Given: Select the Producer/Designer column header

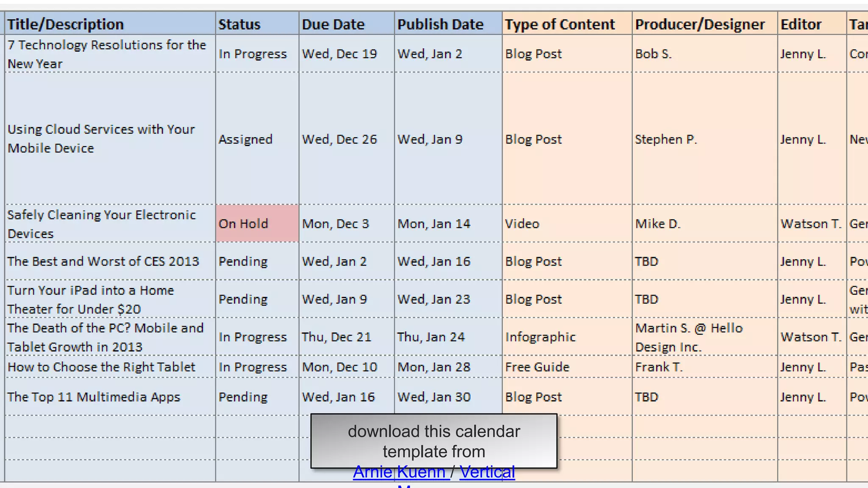Looking at the screenshot, I should click(700, 24).
